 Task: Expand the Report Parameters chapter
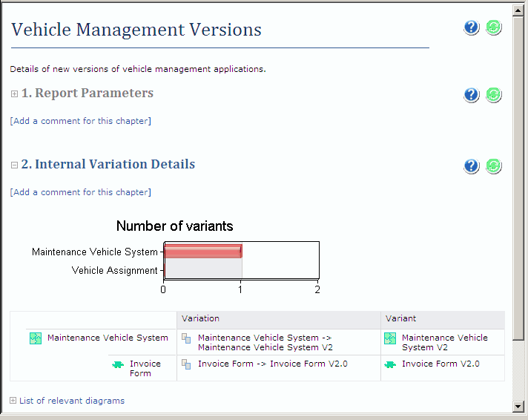click(14, 94)
